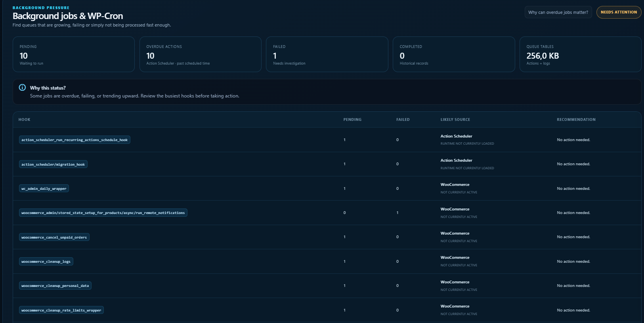
Task: Click the "BACKGROUND PRESSURE" section label
Action: point(41,8)
